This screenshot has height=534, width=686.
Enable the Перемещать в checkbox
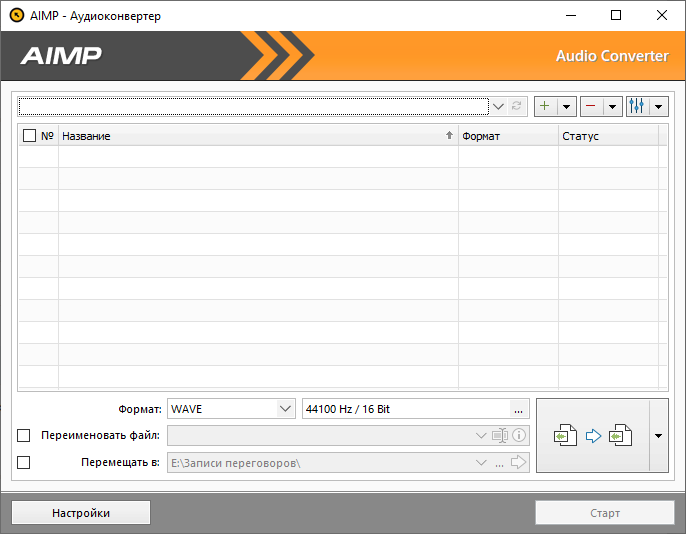(24, 462)
